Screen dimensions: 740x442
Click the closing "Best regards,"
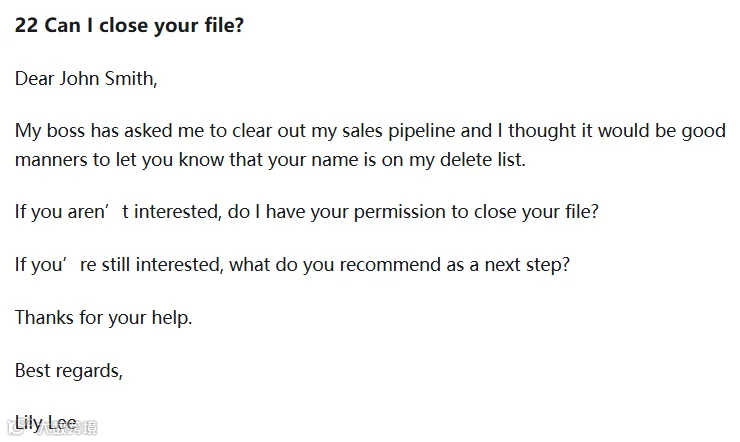click(69, 371)
